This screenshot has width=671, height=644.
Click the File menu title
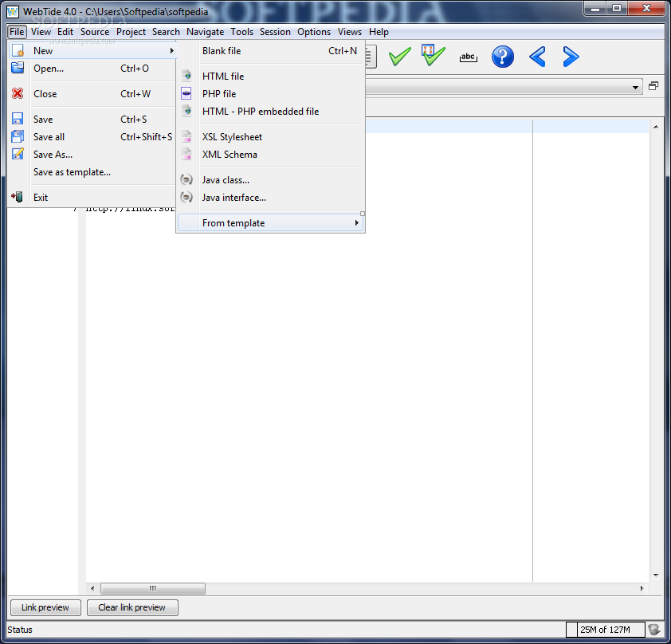pos(17,32)
